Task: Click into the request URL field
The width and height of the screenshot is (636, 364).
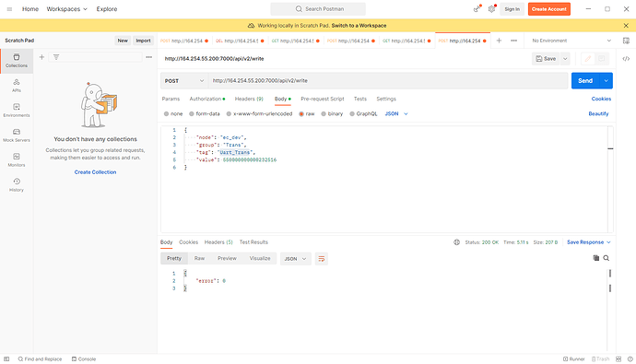Action: pyautogui.click(x=388, y=81)
